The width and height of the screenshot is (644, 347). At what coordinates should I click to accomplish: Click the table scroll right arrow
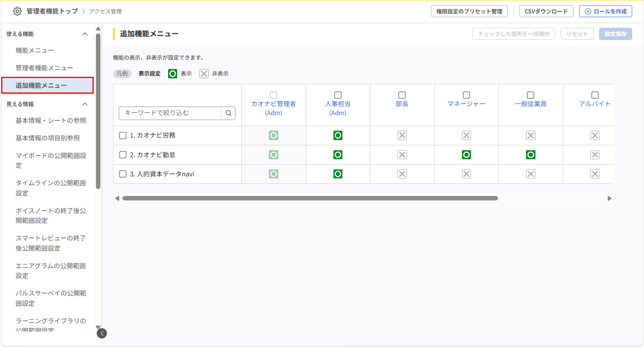609,198
